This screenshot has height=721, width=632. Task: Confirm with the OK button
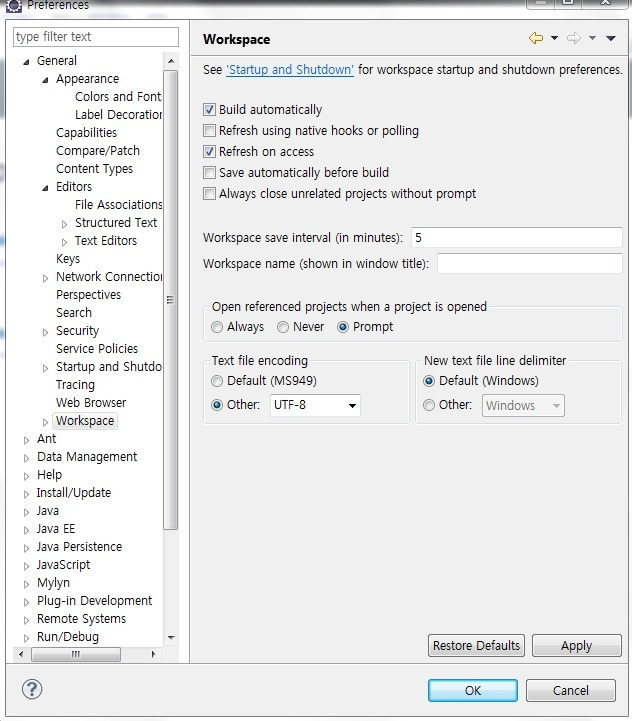pyautogui.click(x=472, y=690)
